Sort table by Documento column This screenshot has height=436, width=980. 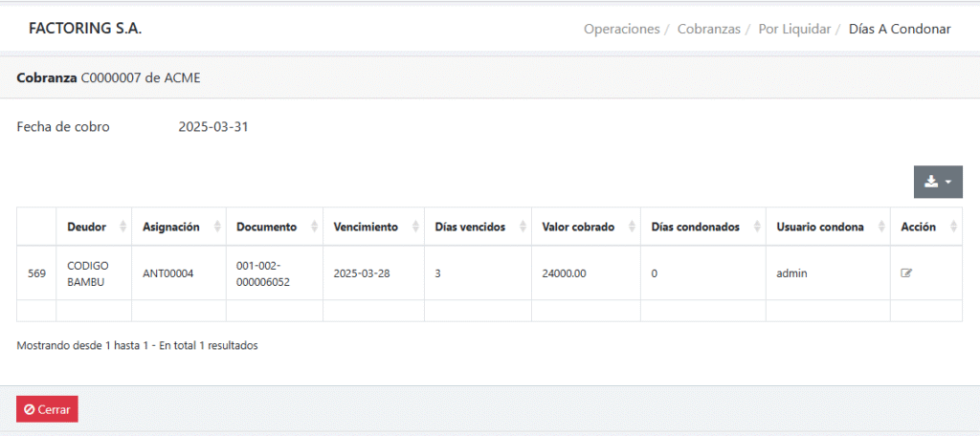(x=274, y=227)
